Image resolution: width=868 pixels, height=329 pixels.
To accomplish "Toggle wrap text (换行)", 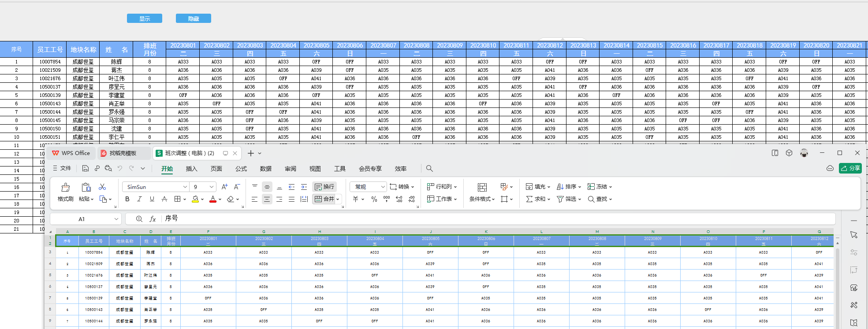I will pos(324,187).
